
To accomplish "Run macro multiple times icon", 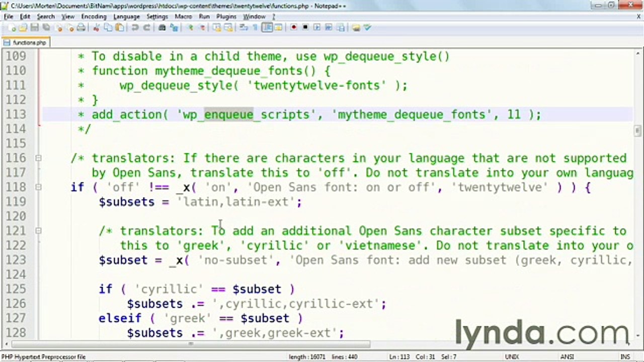I will (x=329, y=28).
